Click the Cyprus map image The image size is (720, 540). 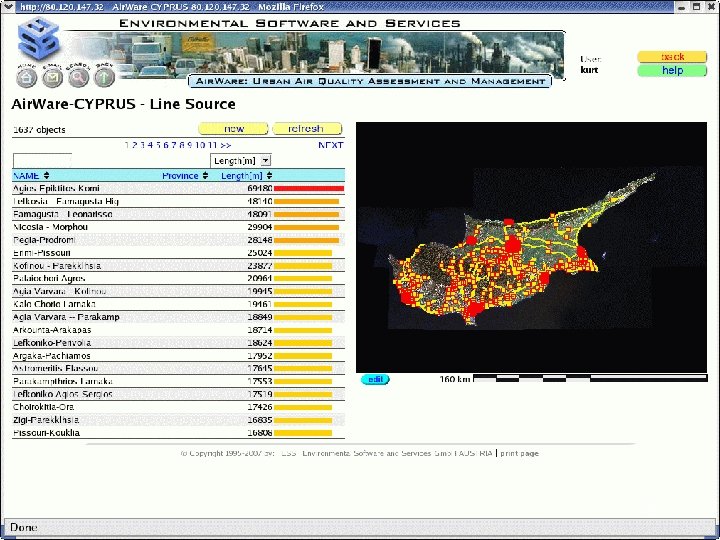pos(531,247)
